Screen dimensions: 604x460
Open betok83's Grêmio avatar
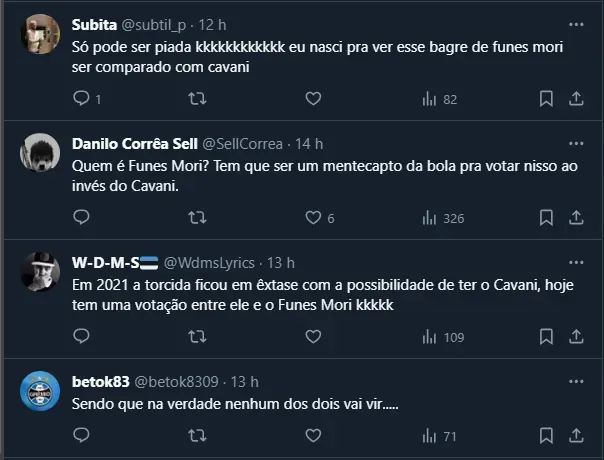click(x=40, y=392)
